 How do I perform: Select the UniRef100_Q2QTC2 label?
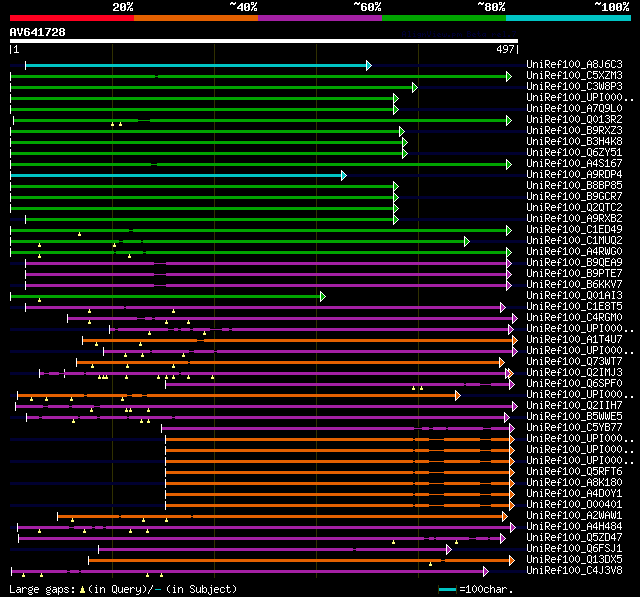574,208
